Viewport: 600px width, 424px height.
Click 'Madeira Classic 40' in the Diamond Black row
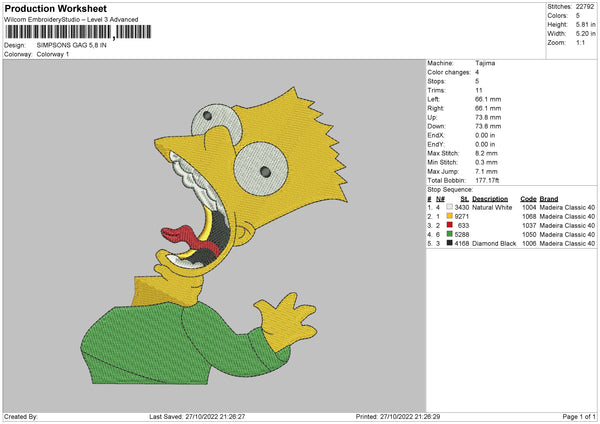(567, 243)
